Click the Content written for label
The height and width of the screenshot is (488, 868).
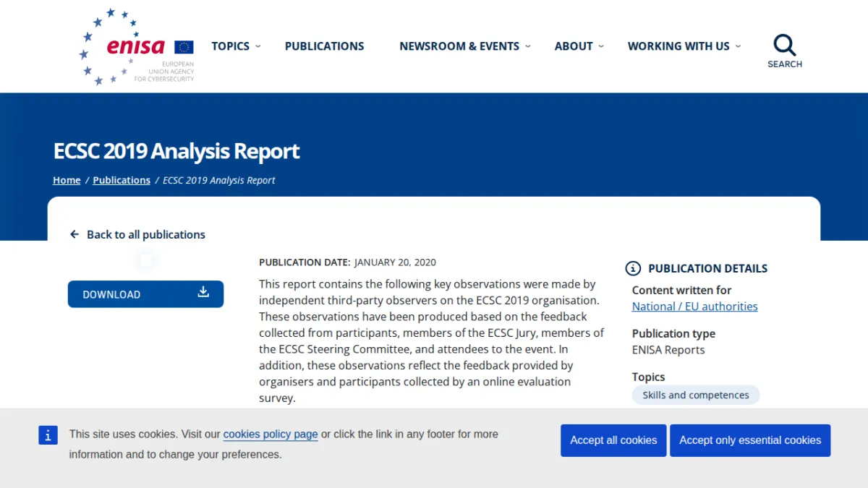pyautogui.click(x=681, y=290)
